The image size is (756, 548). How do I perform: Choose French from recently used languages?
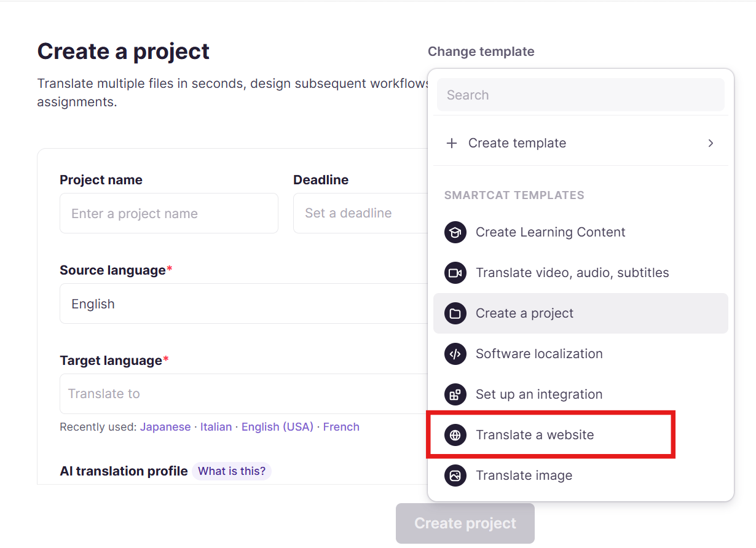click(341, 427)
